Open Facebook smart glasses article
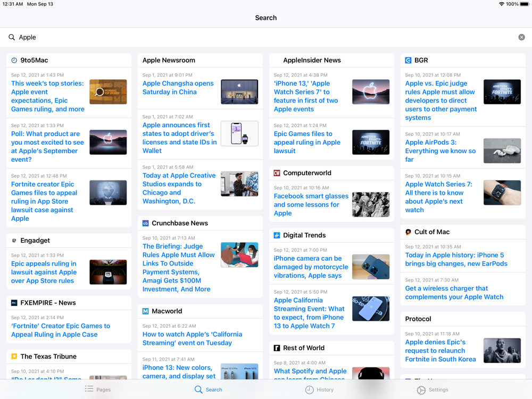 click(x=311, y=204)
